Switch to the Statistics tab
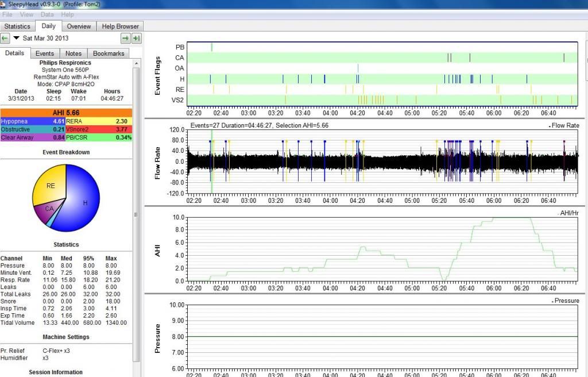Image resolution: width=588 pixels, height=377 pixels. (17, 26)
